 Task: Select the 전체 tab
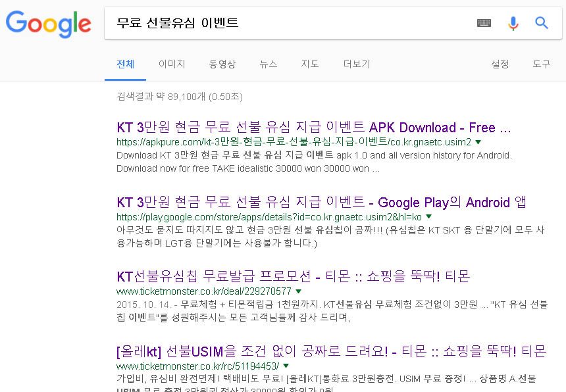[x=125, y=64]
